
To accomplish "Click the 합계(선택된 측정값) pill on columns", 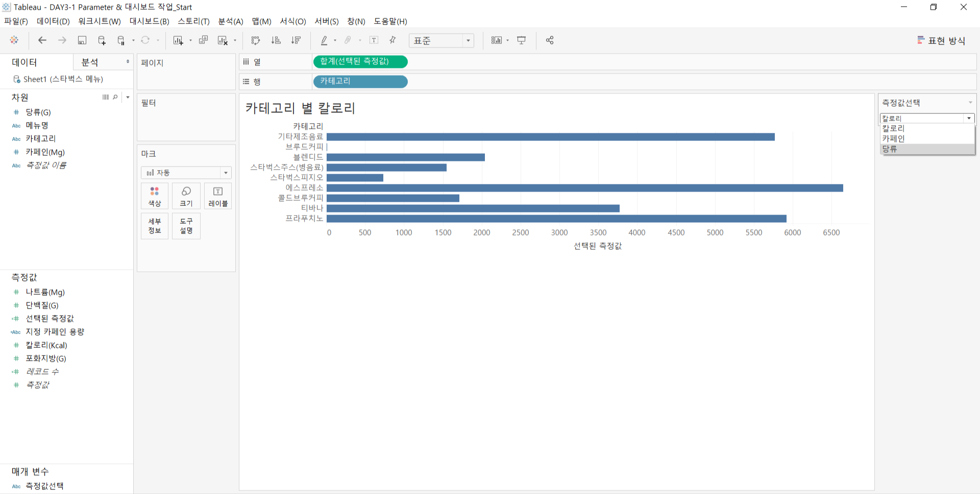I will 360,62.
